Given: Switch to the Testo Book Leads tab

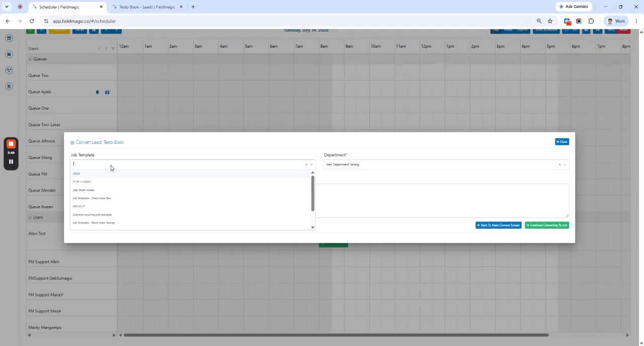Looking at the screenshot, I should coord(147,7).
